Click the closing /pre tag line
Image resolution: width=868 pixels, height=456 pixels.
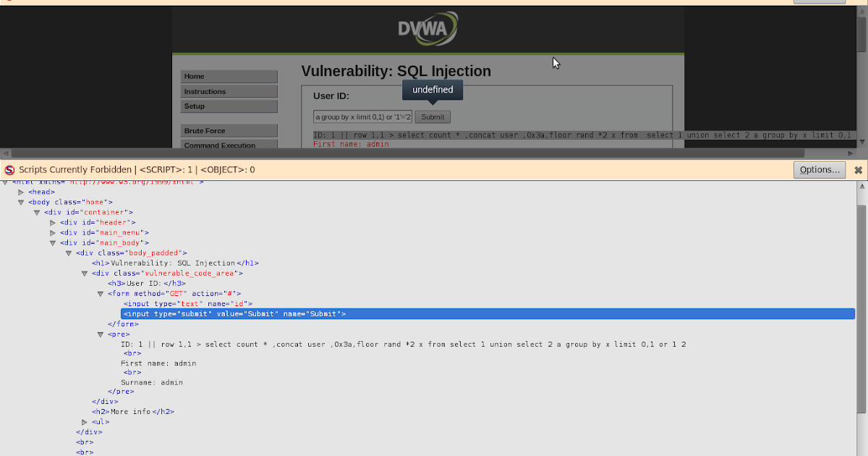coord(121,392)
